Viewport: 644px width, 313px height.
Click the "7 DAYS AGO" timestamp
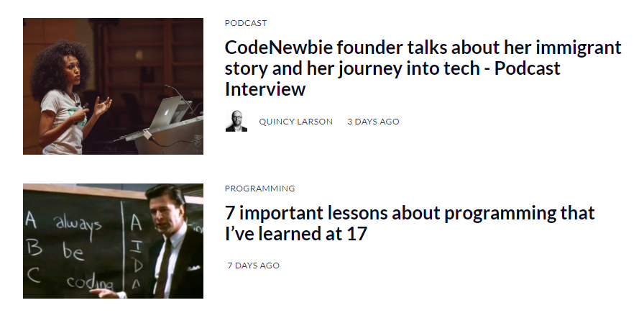[x=253, y=266]
